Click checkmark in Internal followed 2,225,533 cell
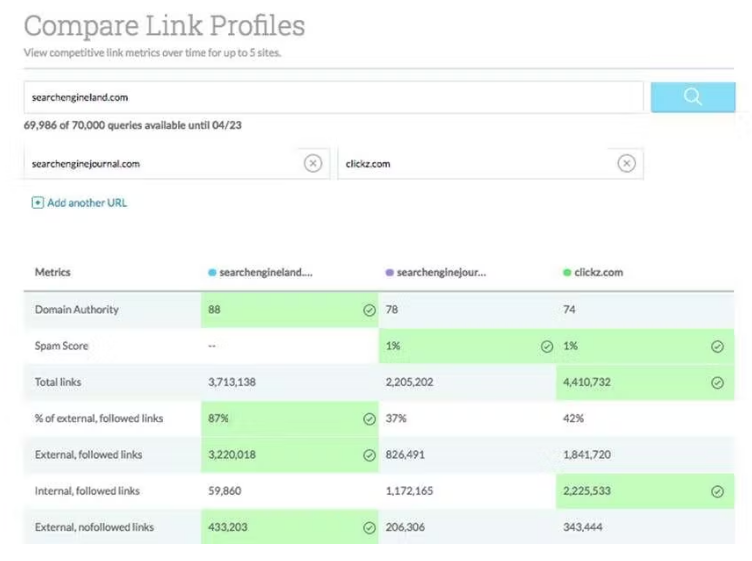Viewport: 752px width, 561px height. pyautogui.click(x=717, y=491)
